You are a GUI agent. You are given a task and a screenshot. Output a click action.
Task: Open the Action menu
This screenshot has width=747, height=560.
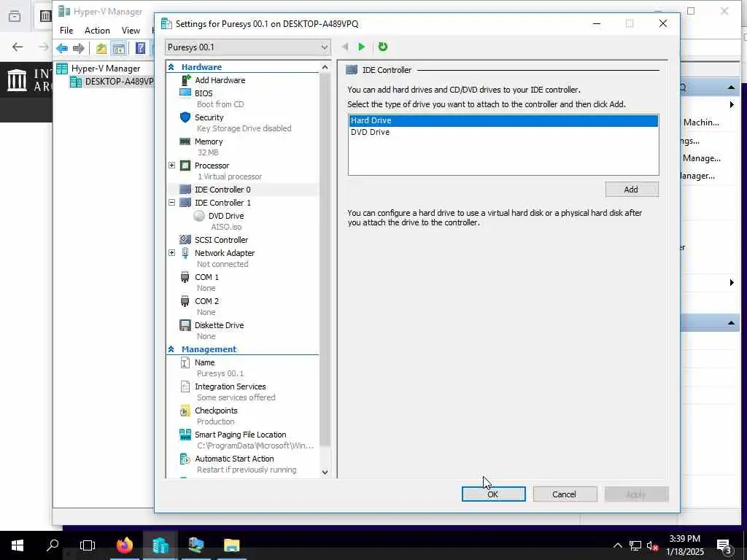pyautogui.click(x=97, y=31)
